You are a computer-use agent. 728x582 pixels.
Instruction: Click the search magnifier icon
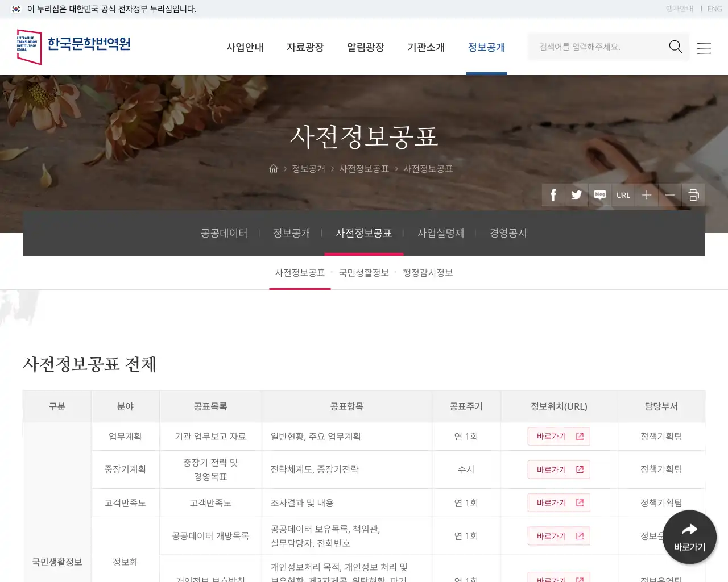[x=675, y=47]
